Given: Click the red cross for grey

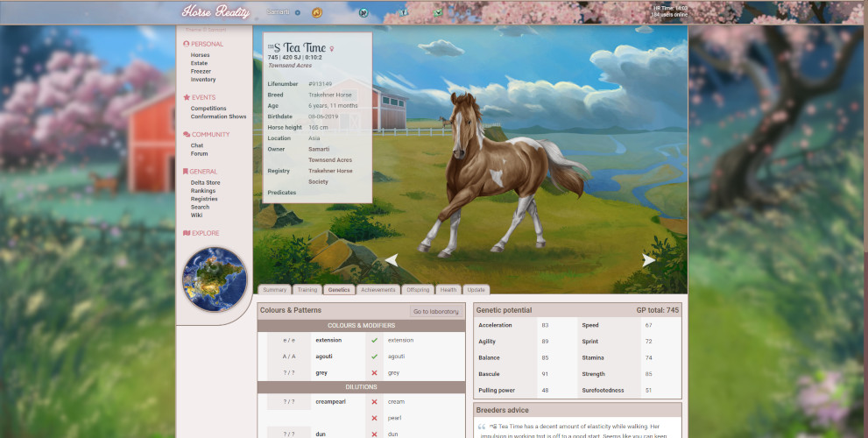Looking at the screenshot, I should 374,372.
